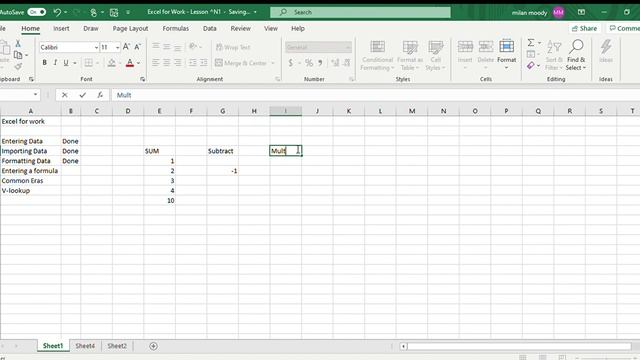Select the column K header
This screenshot has height=360, width=640.
pos(349,111)
